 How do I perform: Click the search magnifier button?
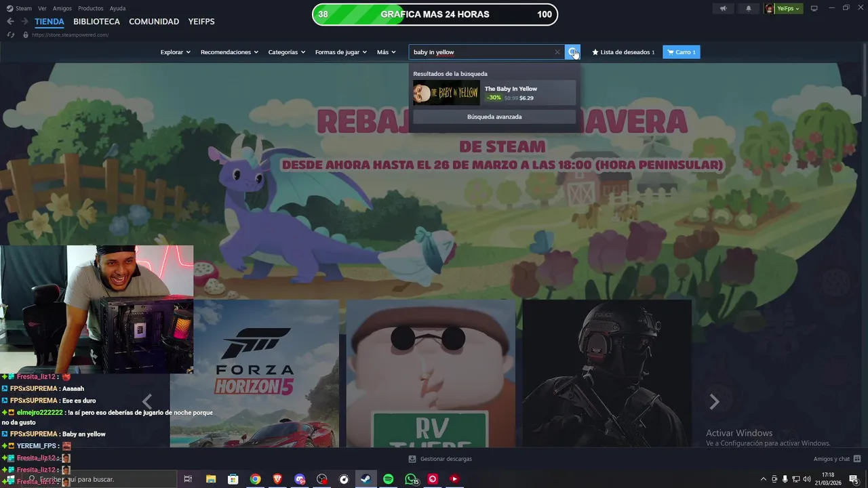573,52
